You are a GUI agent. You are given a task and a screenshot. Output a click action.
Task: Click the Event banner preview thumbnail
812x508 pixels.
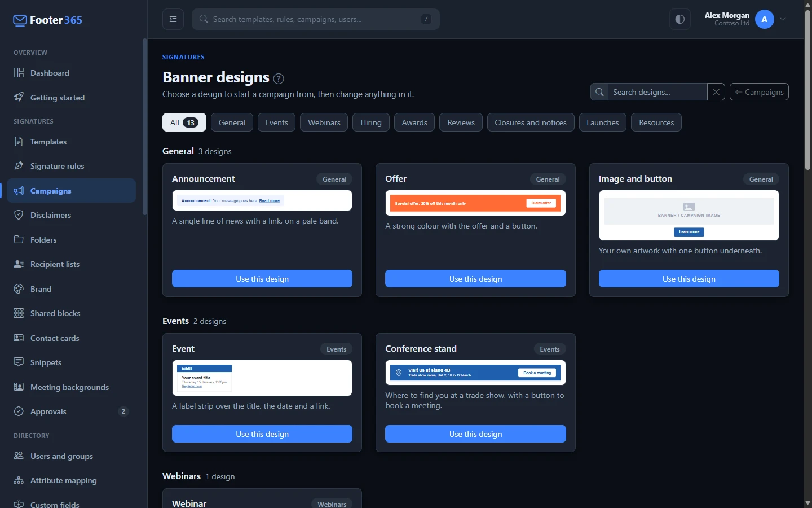click(x=262, y=378)
